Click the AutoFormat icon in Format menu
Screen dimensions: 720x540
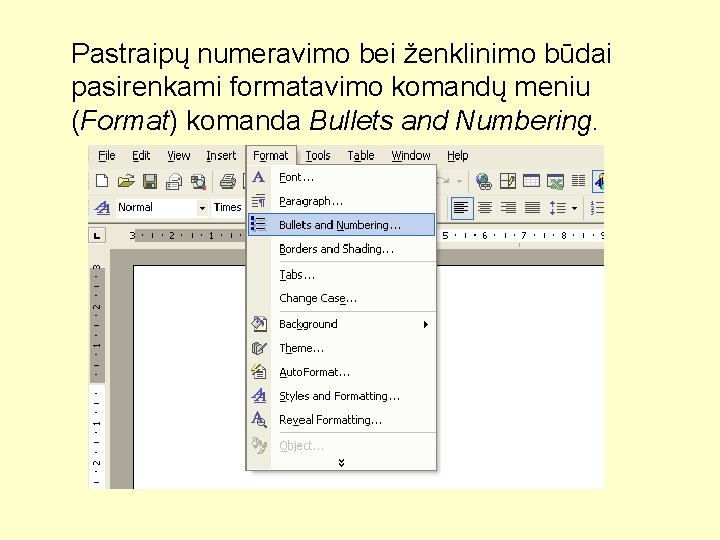[x=259, y=371]
